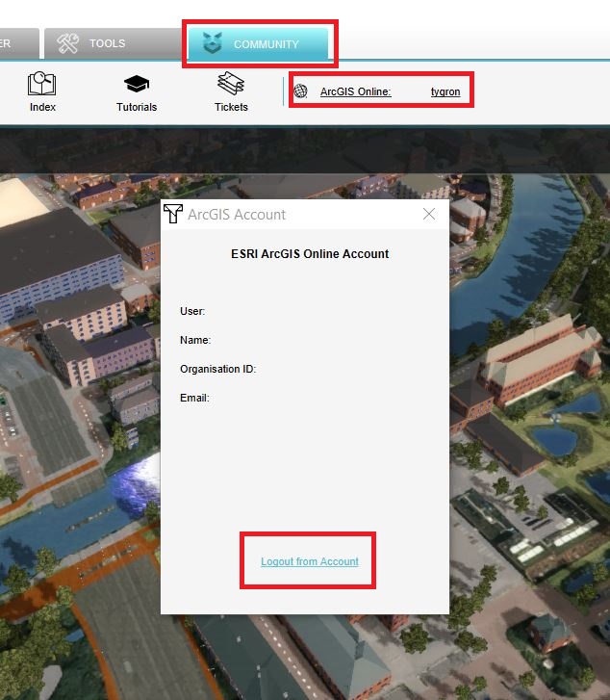Screen dimensions: 610x700
Task: Click the Community tab hexagon icon
Action: tap(212, 43)
